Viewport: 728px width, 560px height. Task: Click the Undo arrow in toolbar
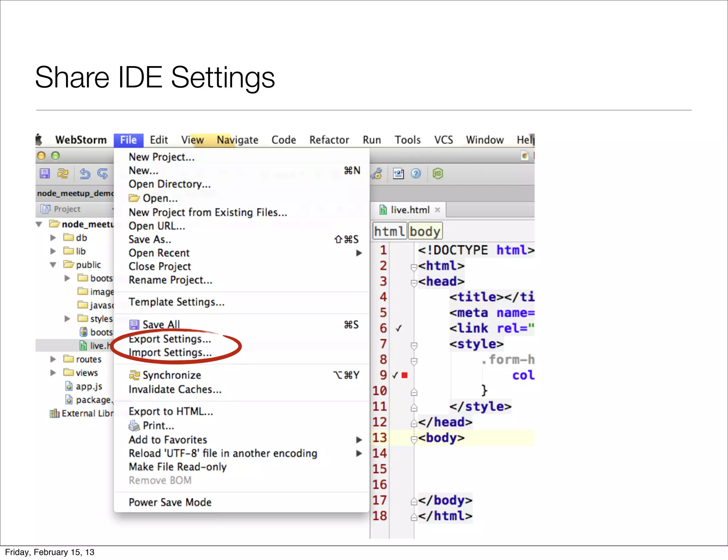[x=85, y=173]
